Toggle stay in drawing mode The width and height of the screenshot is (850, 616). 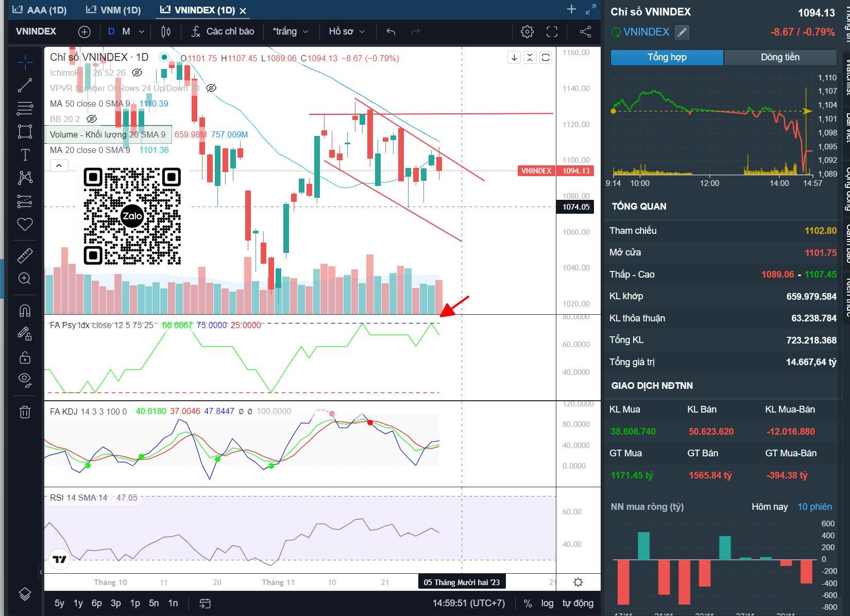(25, 334)
